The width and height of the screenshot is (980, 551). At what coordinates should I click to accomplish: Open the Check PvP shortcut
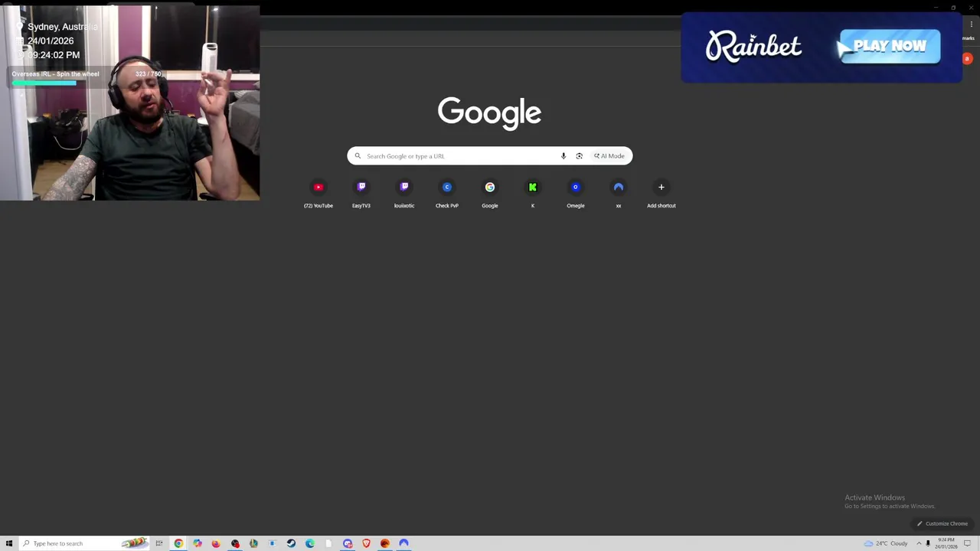447,193
